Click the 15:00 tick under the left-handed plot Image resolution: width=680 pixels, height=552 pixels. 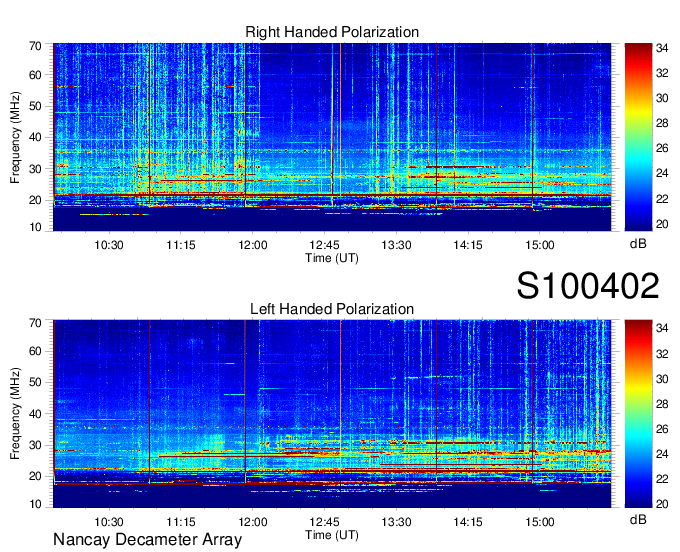click(x=540, y=522)
